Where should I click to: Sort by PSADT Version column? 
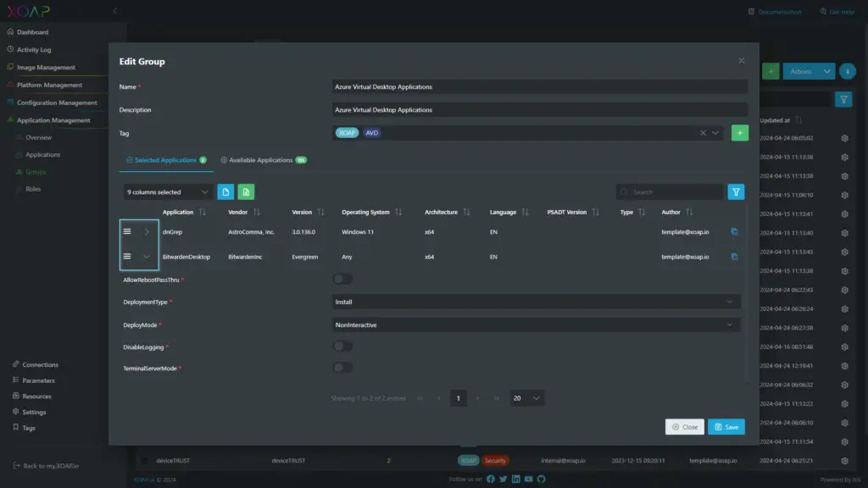point(595,213)
